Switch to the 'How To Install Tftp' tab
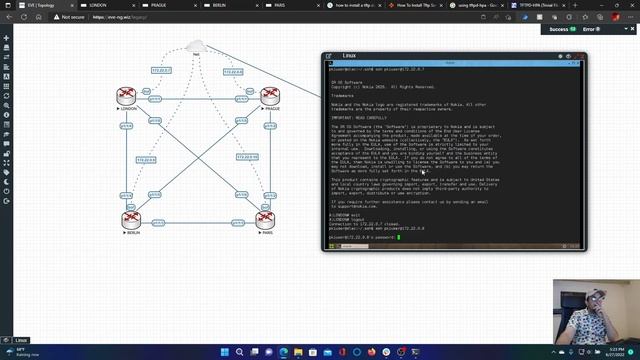This screenshot has width=640, height=360. pyautogui.click(x=415, y=5)
